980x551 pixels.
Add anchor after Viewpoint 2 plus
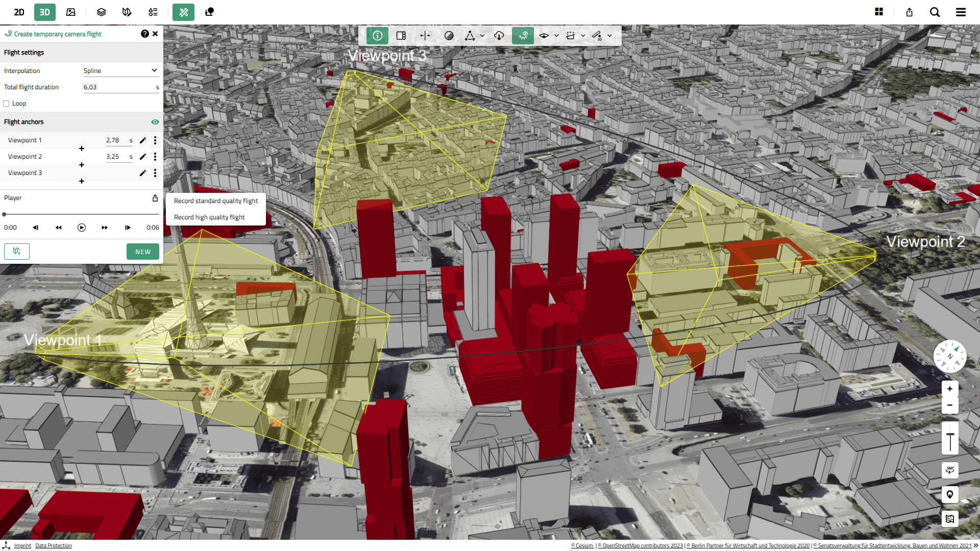click(x=82, y=165)
